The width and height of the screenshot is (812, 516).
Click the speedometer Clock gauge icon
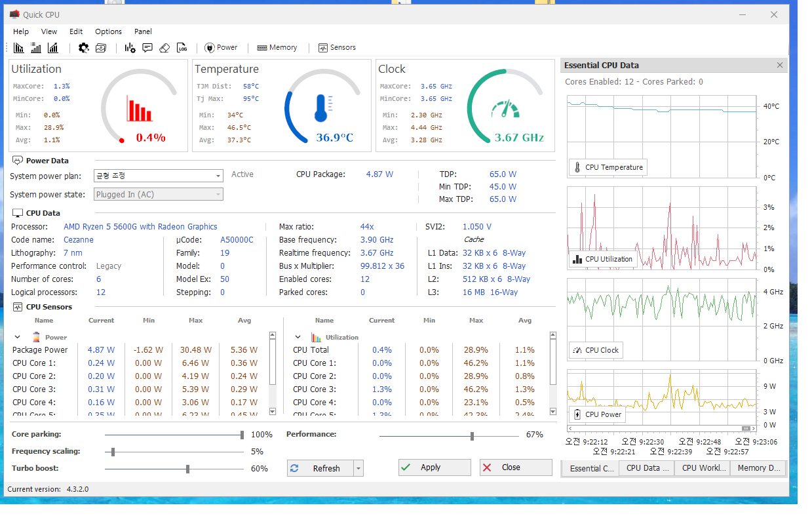click(x=505, y=109)
